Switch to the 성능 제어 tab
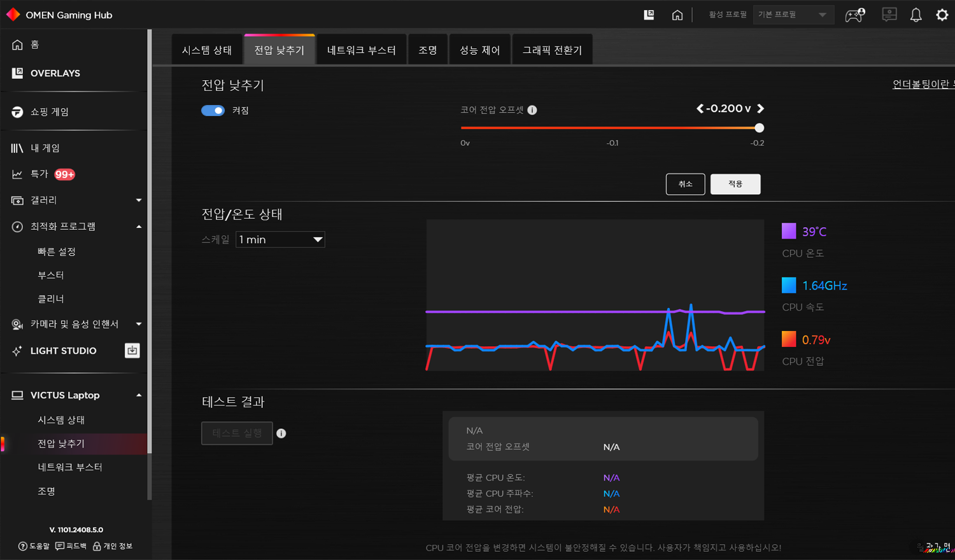The image size is (955, 560). click(x=479, y=50)
